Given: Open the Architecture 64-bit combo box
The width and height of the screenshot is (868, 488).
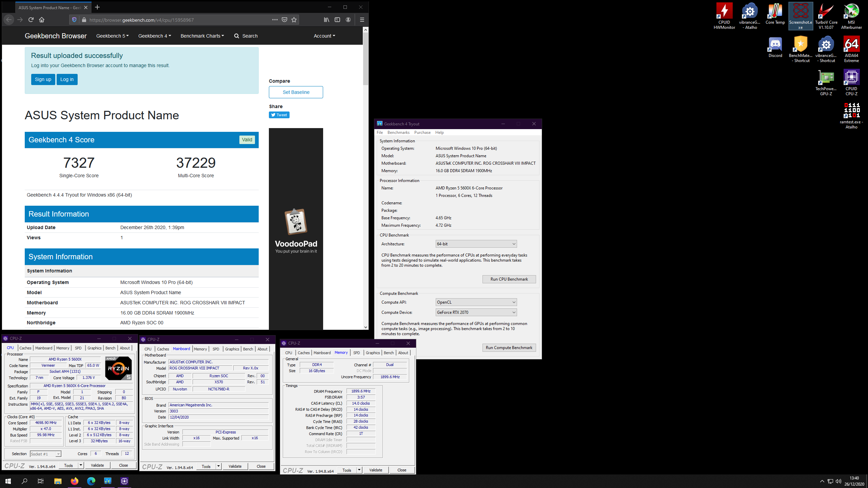Looking at the screenshot, I should point(476,244).
